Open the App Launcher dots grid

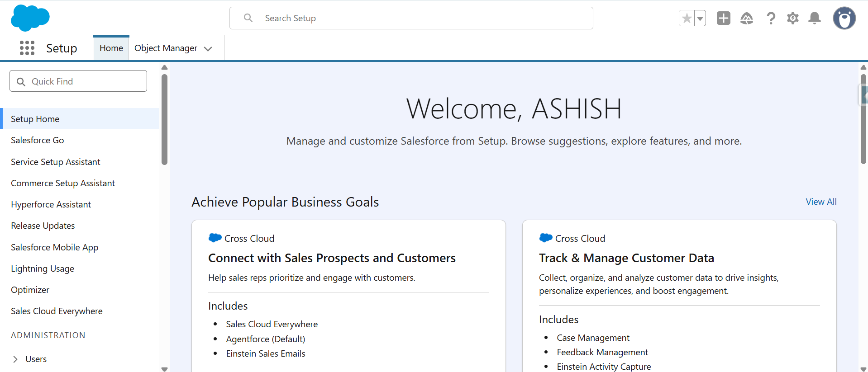tap(27, 48)
